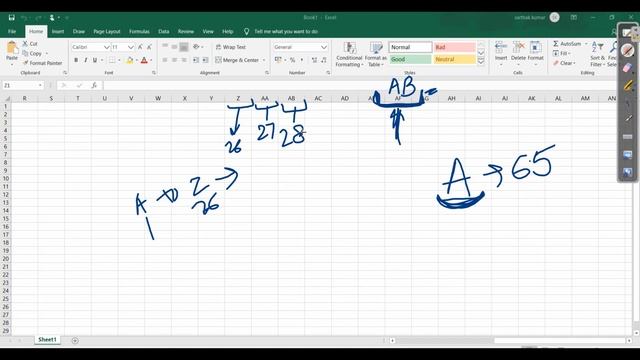Open the Calibri font name dropdown

(106, 47)
